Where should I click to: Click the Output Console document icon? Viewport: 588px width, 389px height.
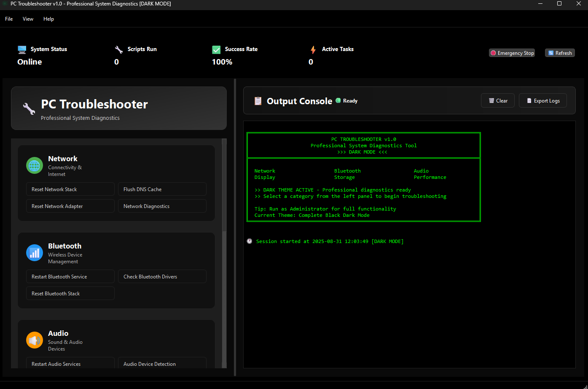pyautogui.click(x=258, y=101)
